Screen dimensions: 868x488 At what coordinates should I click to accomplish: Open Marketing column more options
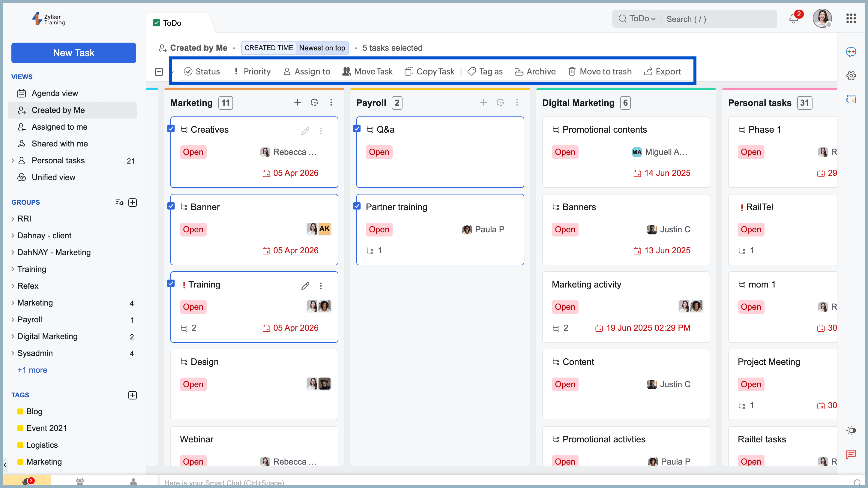(331, 102)
